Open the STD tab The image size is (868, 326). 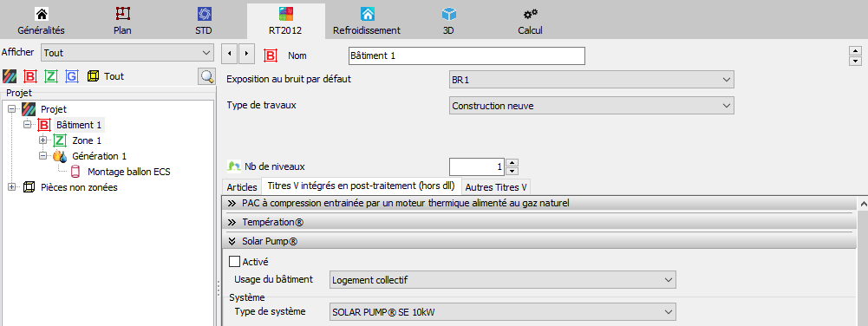[204, 21]
